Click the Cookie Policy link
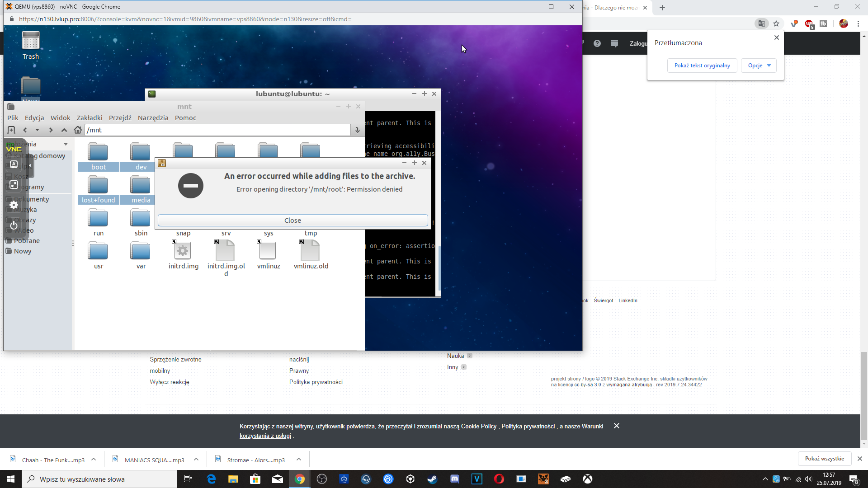This screenshot has height=488, width=868. (x=478, y=426)
